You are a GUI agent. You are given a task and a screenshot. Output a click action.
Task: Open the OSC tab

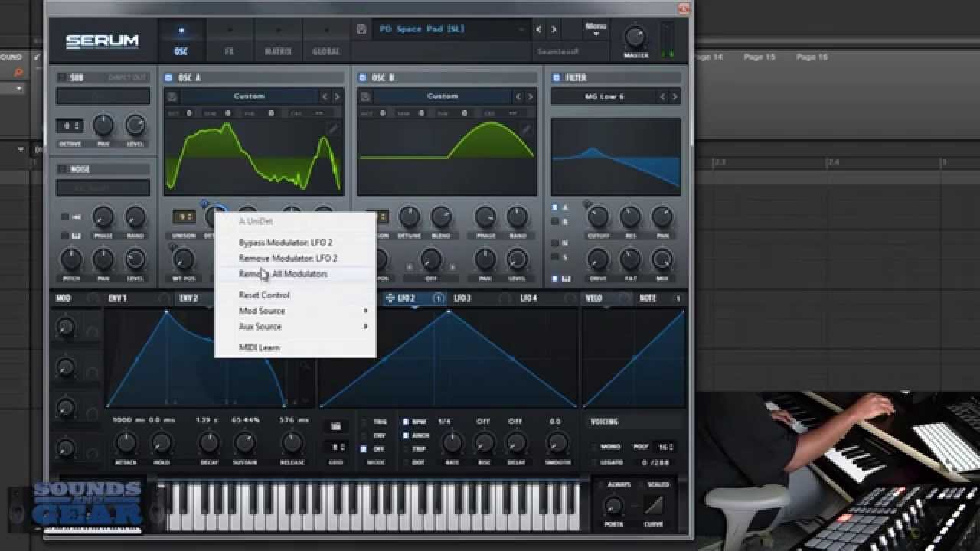tap(181, 41)
